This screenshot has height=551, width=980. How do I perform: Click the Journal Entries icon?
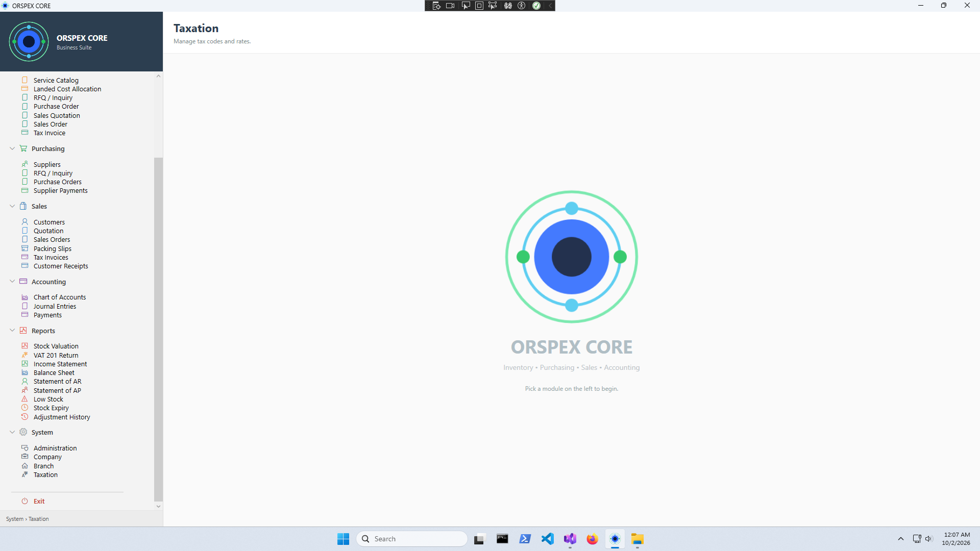[24, 306]
